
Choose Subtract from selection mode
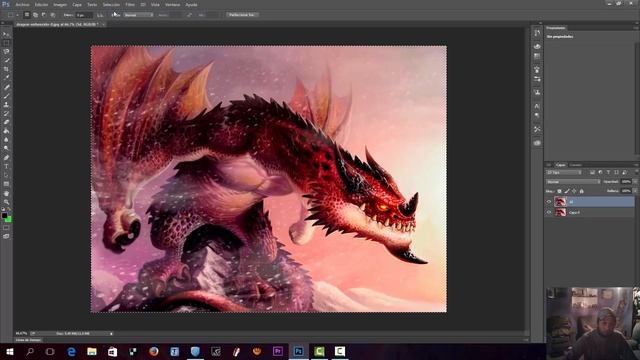(x=44, y=15)
